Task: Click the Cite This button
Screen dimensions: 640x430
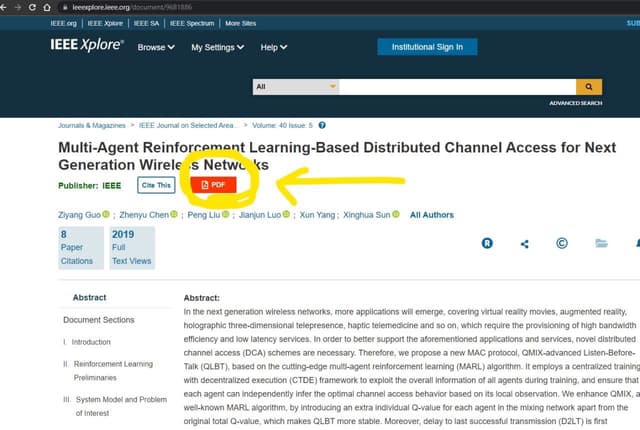Action: click(157, 185)
